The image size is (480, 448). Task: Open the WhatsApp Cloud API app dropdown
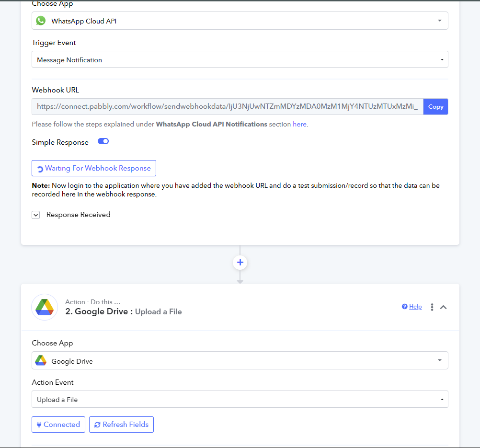(x=240, y=21)
